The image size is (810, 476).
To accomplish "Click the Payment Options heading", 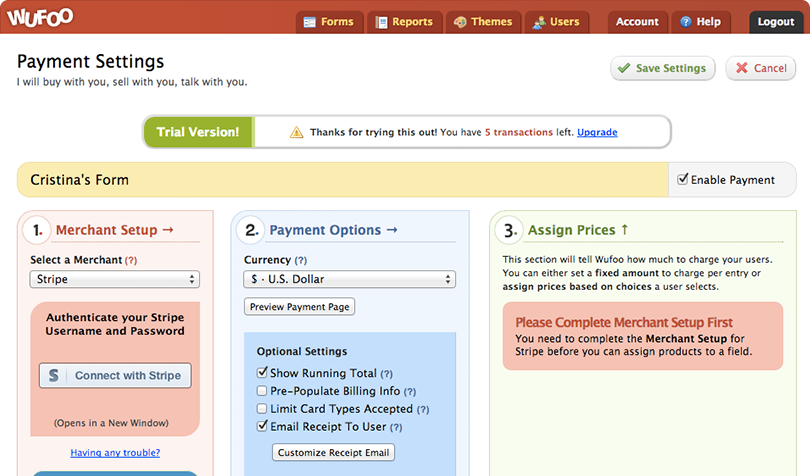I will point(333,230).
